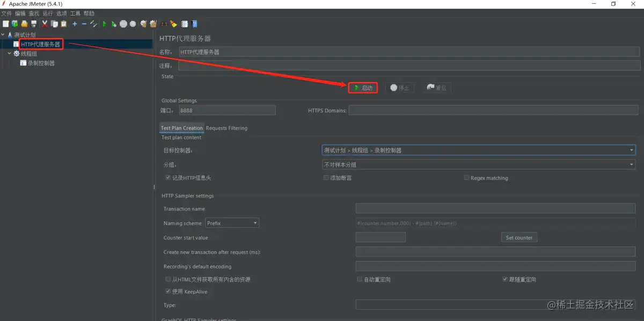
Task: Open the 目标控制器 dropdown
Action: click(x=479, y=150)
